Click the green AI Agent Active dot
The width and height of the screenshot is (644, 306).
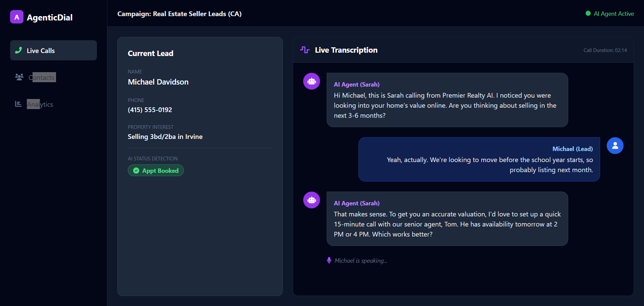point(589,13)
